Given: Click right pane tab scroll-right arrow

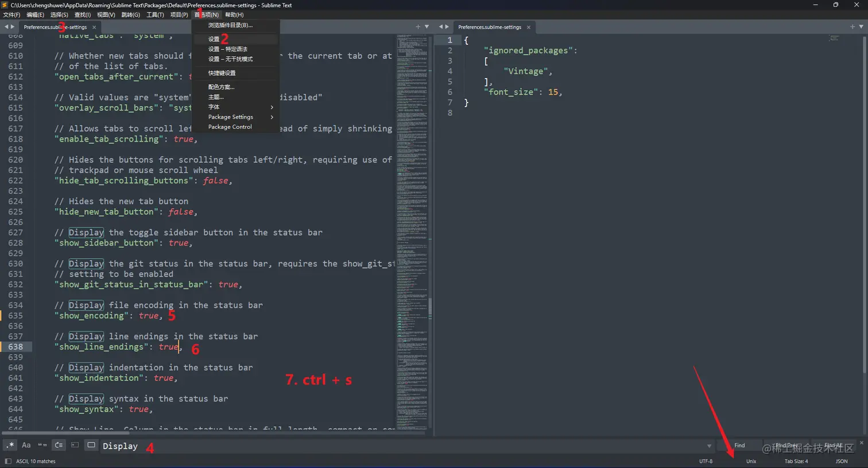Looking at the screenshot, I should pyautogui.click(x=447, y=27).
